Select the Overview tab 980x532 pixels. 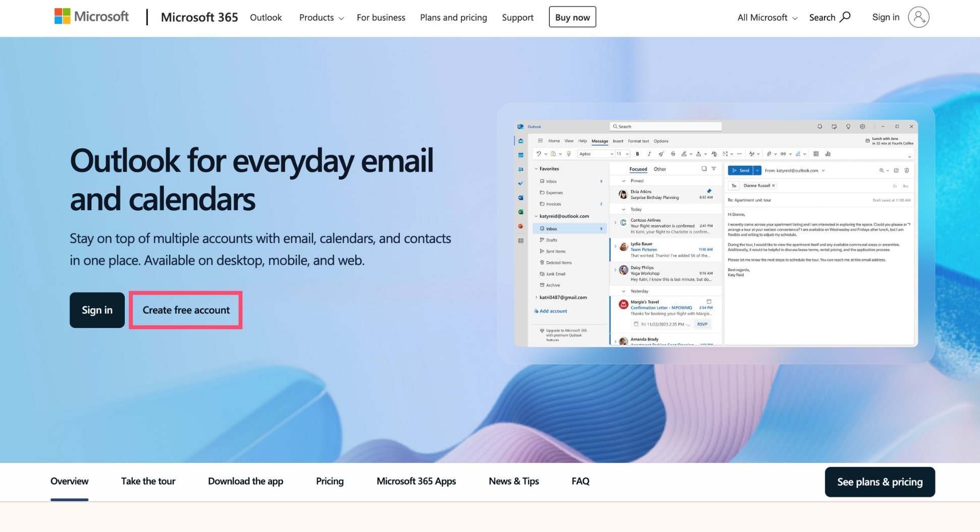[x=69, y=481]
